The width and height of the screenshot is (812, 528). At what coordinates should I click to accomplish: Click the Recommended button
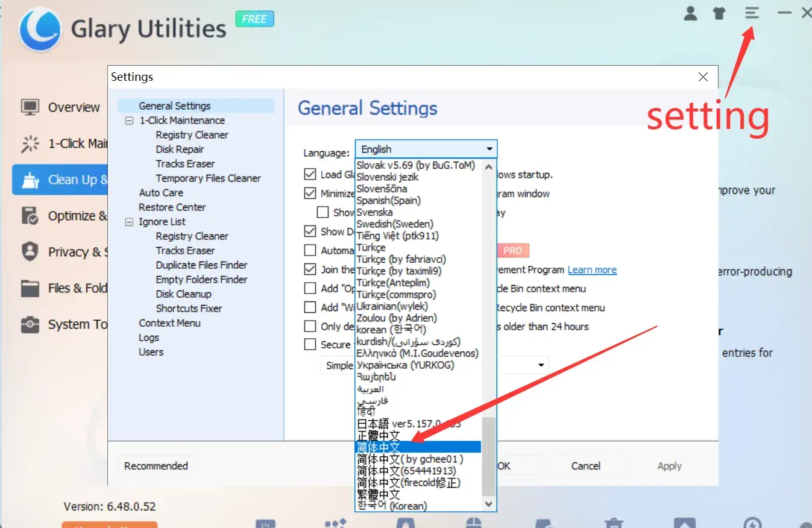pos(156,466)
